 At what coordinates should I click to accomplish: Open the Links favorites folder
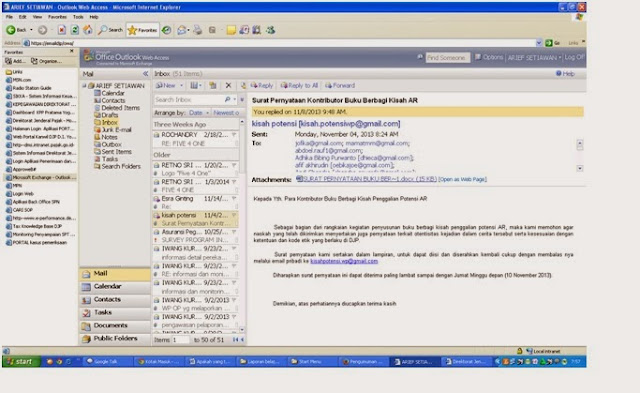pyautogui.click(x=13, y=72)
